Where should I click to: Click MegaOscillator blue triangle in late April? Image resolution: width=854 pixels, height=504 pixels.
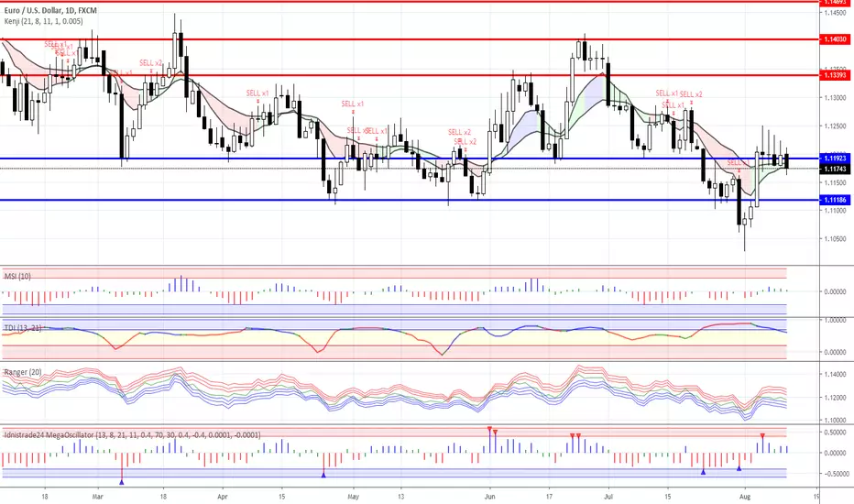pos(323,475)
